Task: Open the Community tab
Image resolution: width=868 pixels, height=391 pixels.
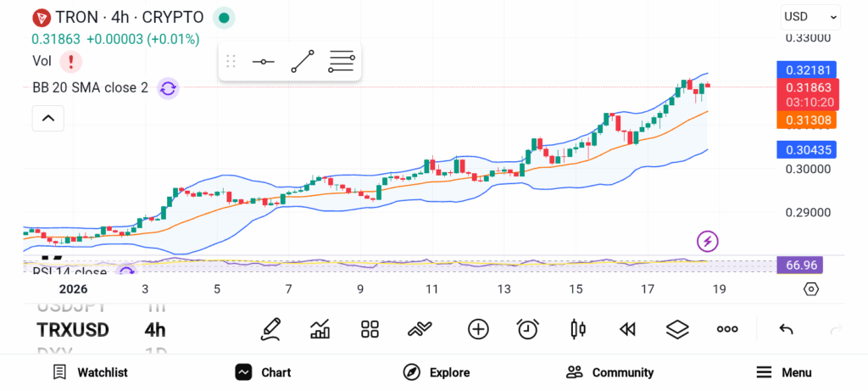Action: [610, 372]
